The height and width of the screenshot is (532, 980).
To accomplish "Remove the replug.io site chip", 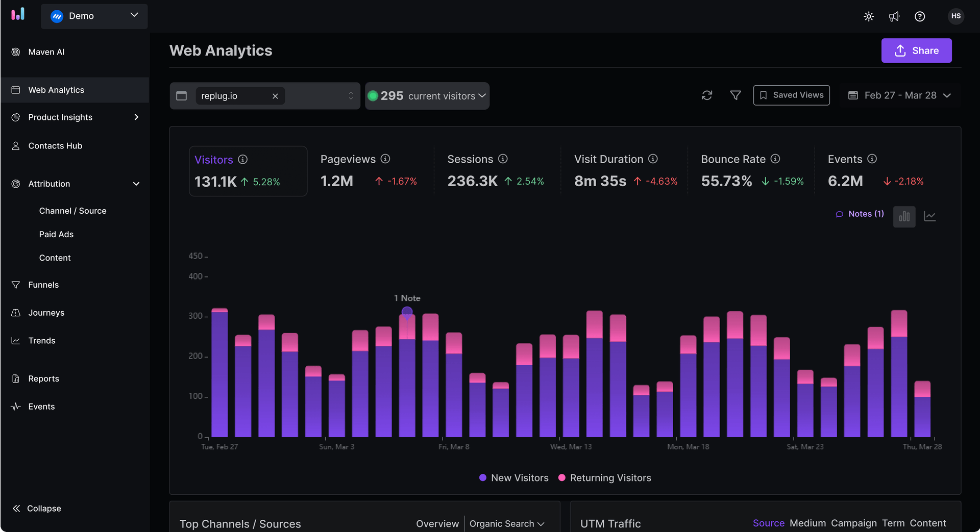I will [275, 96].
